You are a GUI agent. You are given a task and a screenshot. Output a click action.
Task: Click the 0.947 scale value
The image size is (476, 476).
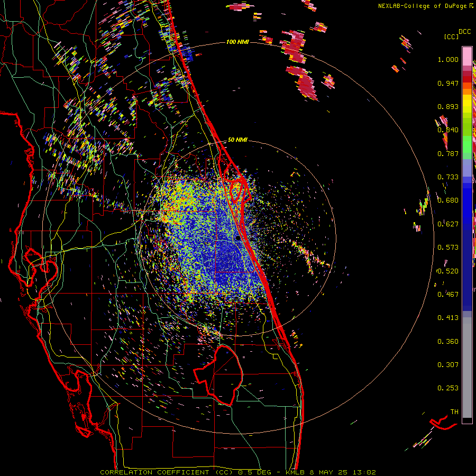(448, 83)
